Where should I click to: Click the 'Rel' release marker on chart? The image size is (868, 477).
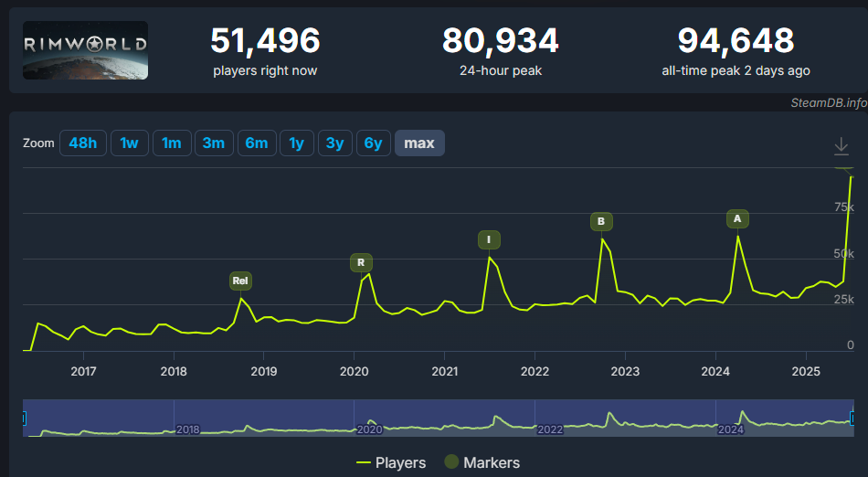click(x=240, y=281)
